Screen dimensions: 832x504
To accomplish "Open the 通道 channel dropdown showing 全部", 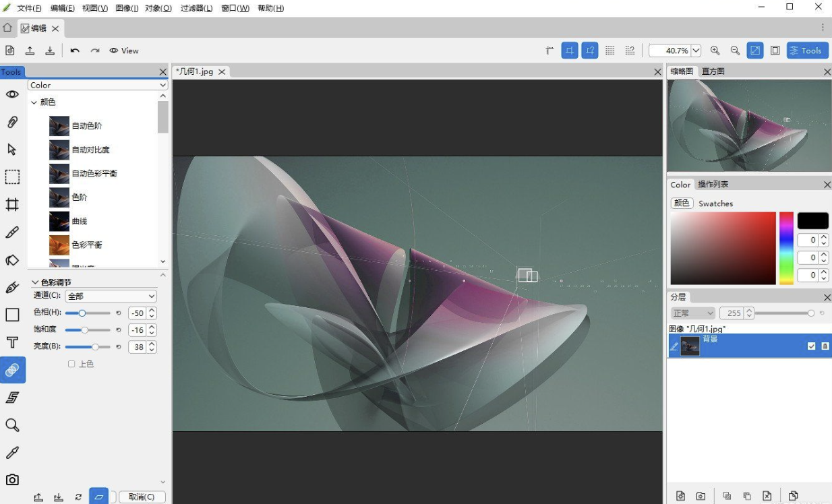I will [111, 296].
